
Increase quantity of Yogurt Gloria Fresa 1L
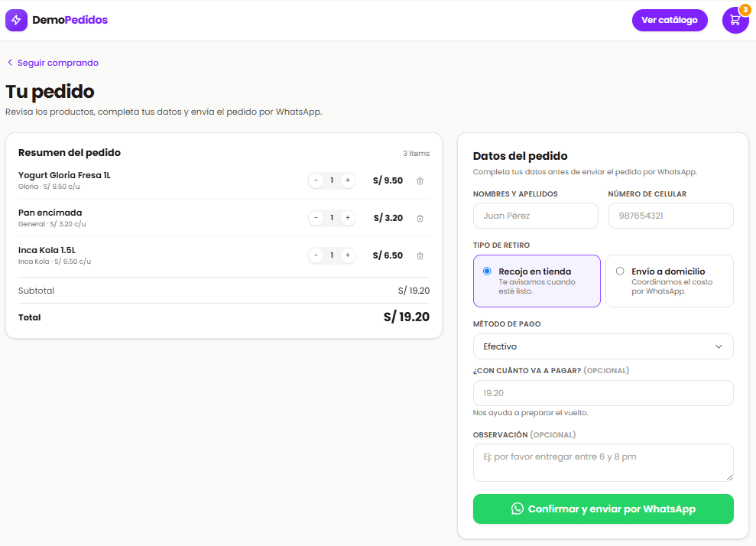pos(348,180)
